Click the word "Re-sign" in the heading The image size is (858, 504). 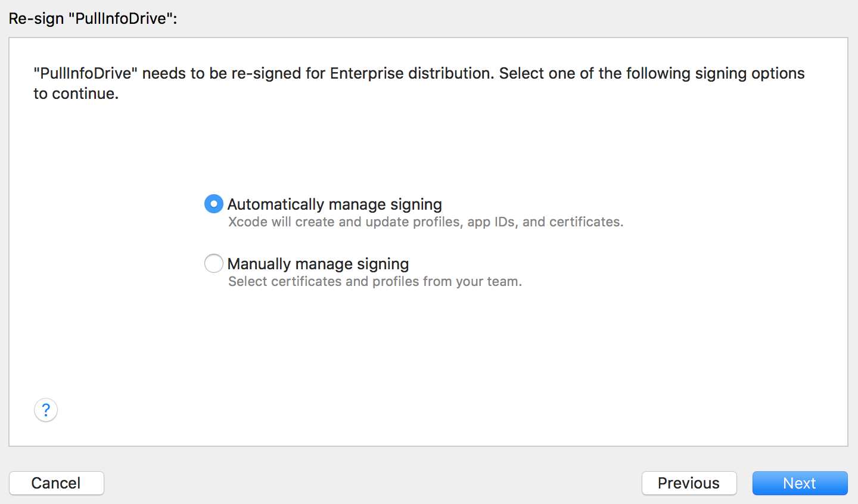pyautogui.click(x=36, y=18)
